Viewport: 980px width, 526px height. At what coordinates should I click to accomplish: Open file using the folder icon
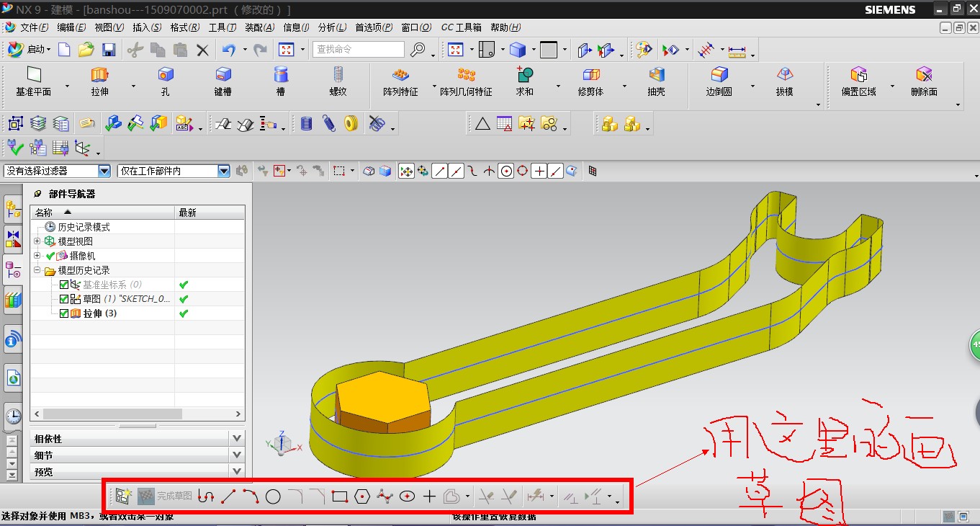86,50
